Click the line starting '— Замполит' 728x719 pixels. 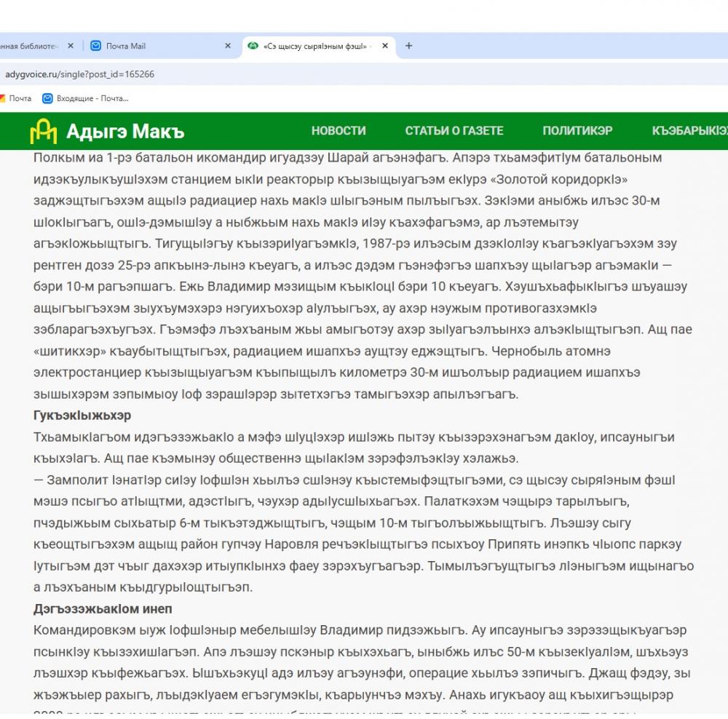click(355, 480)
